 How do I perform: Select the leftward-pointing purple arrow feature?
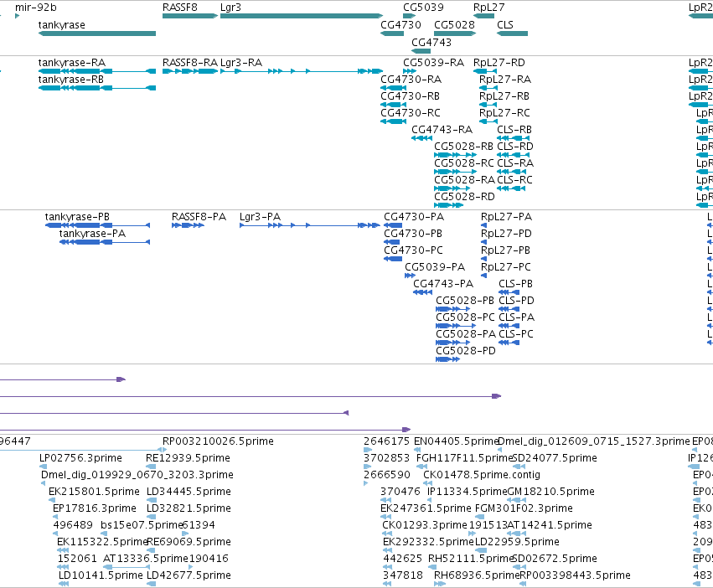pos(174,413)
